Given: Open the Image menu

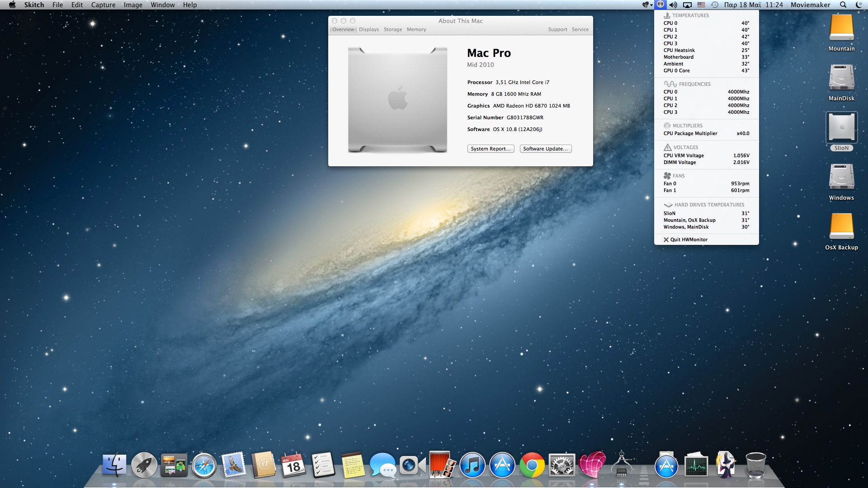Looking at the screenshot, I should point(133,5).
